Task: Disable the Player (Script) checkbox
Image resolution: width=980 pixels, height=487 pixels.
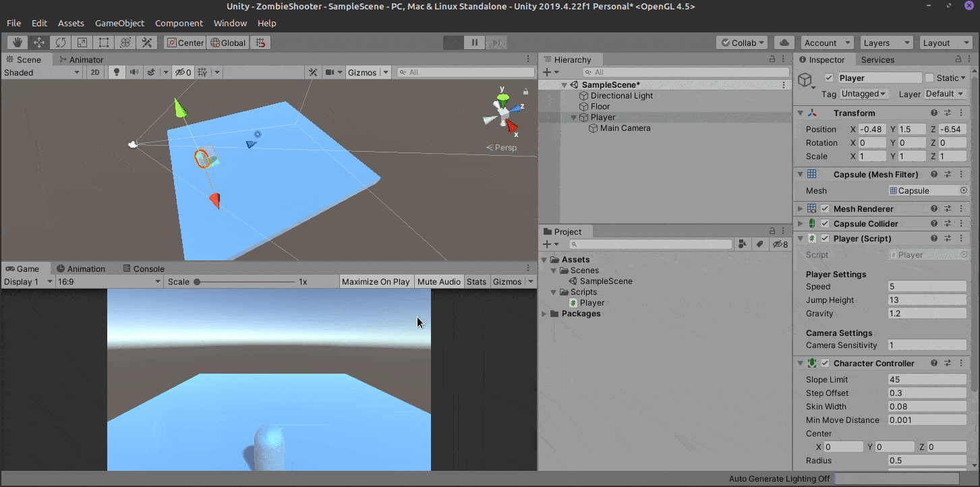Action: 824,239
